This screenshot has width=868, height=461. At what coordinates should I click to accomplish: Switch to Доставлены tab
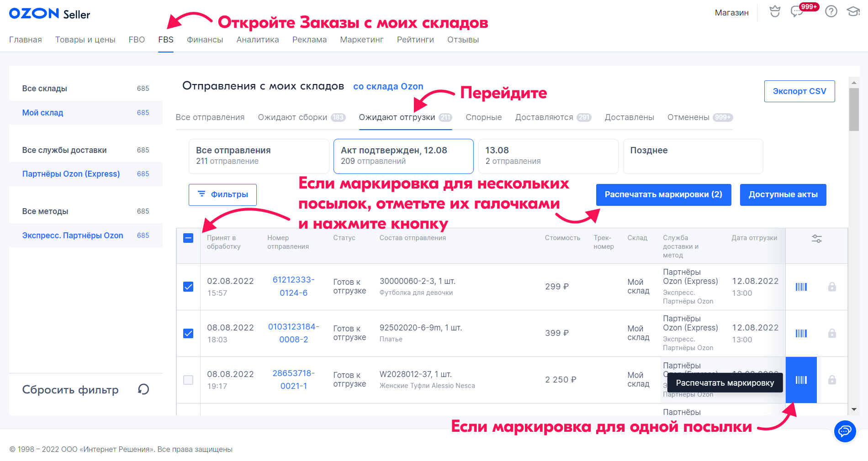[x=630, y=117]
